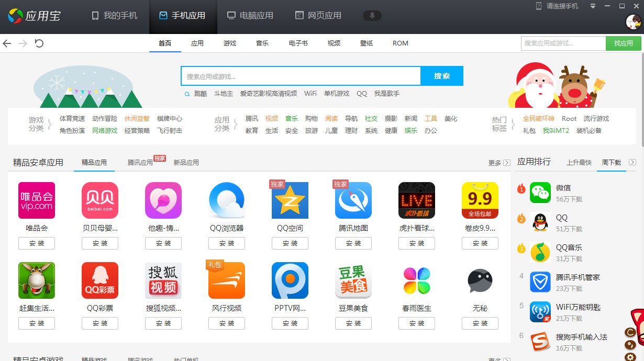Viewport: 644px width, 361px height.
Task: Open the 风行视频 app icon
Action: pos(227,280)
